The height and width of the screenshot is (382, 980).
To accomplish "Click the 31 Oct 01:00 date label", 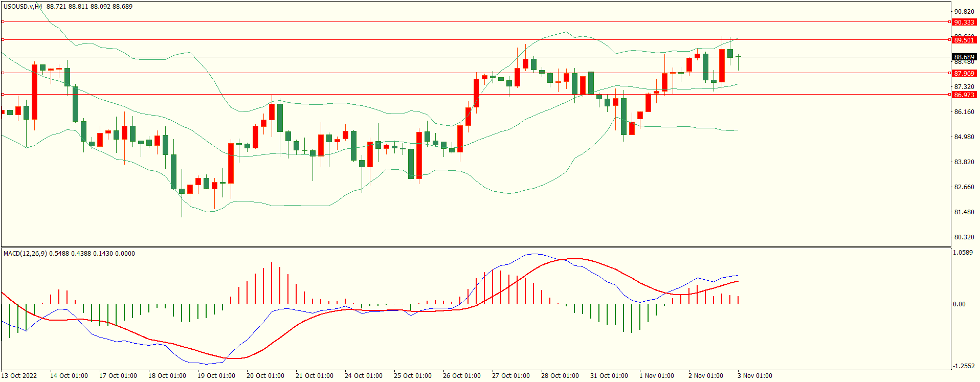I will click(x=609, y=376).
